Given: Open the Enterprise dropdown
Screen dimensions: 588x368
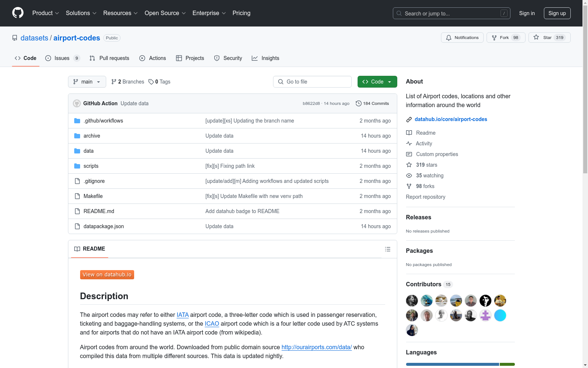Looking at the screenshot, I should point(209,13).
